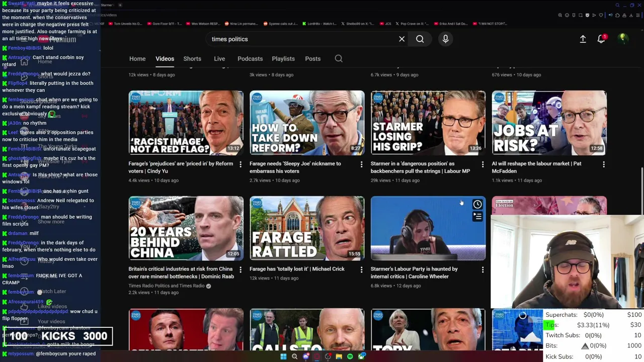Open title 'Britain's critical industries at risk from China'
The image size is (644, 362).
[x=181, y=273]
